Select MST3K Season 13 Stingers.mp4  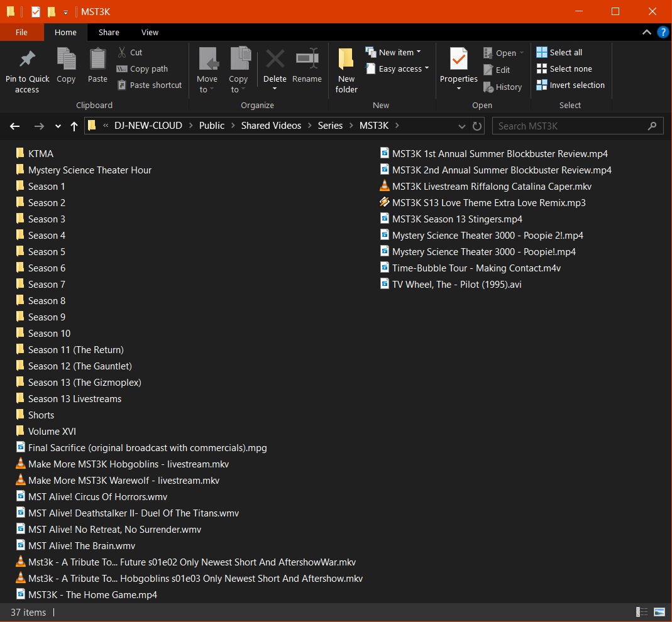451,219
